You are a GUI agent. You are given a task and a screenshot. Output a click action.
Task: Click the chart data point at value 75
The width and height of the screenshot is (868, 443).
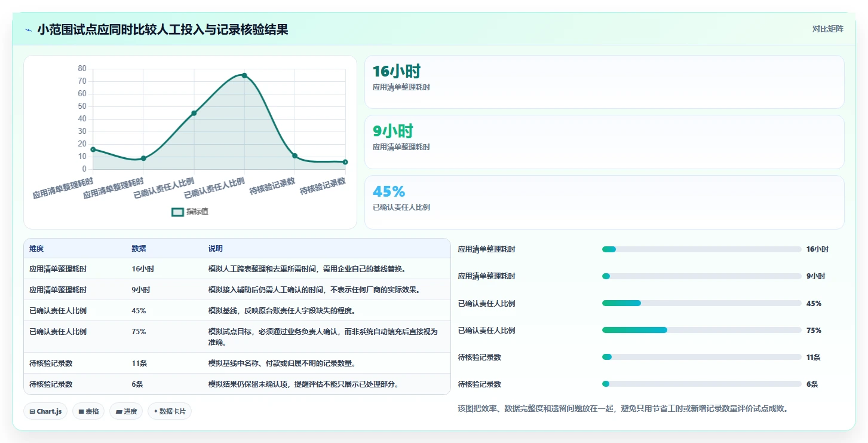click(244, 75)
